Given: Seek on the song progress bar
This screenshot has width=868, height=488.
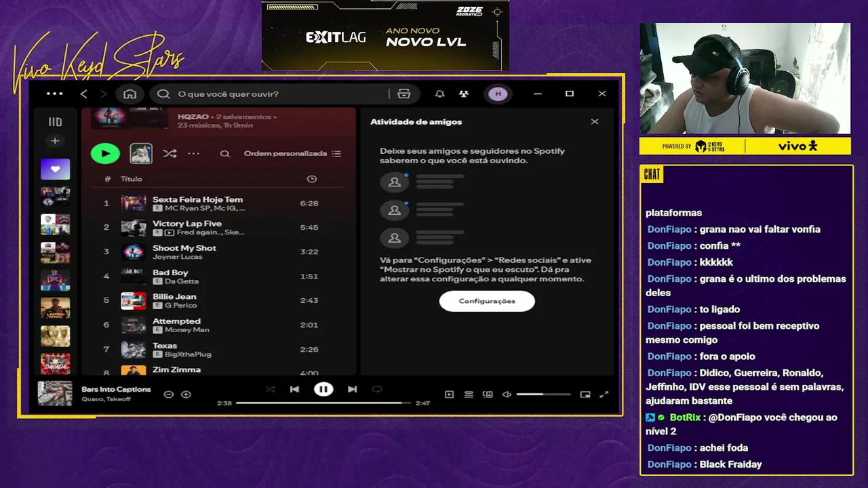Looking at the screenshot, I should click(x=323, y=403).
